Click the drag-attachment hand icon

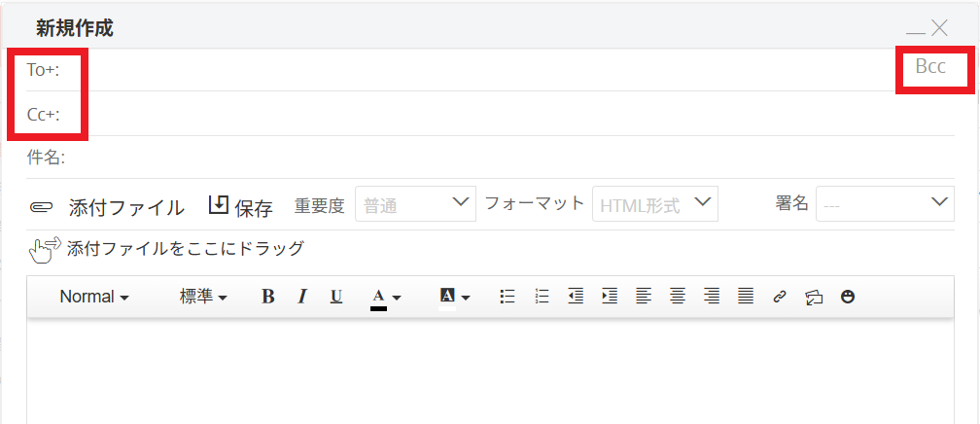[45, 250]
